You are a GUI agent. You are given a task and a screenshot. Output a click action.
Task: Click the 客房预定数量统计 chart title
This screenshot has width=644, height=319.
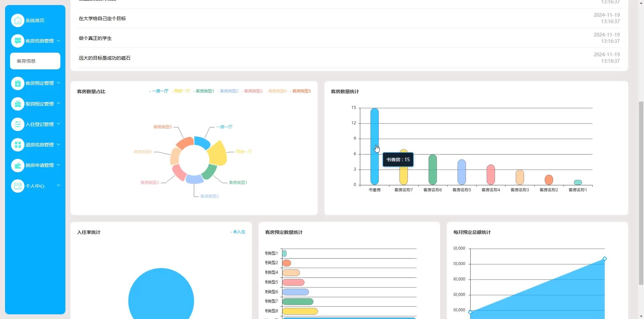point(284,232)
